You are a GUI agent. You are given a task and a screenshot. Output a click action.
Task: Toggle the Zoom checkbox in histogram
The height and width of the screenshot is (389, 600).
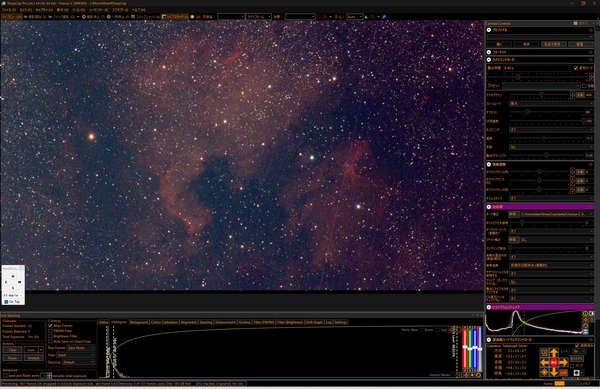pyautogui.click(x=421, y=330)
